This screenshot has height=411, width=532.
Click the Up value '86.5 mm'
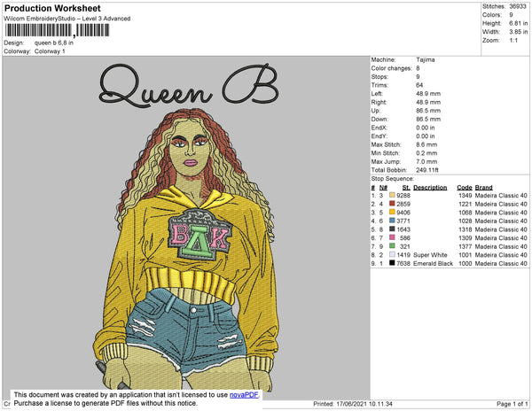428,111
